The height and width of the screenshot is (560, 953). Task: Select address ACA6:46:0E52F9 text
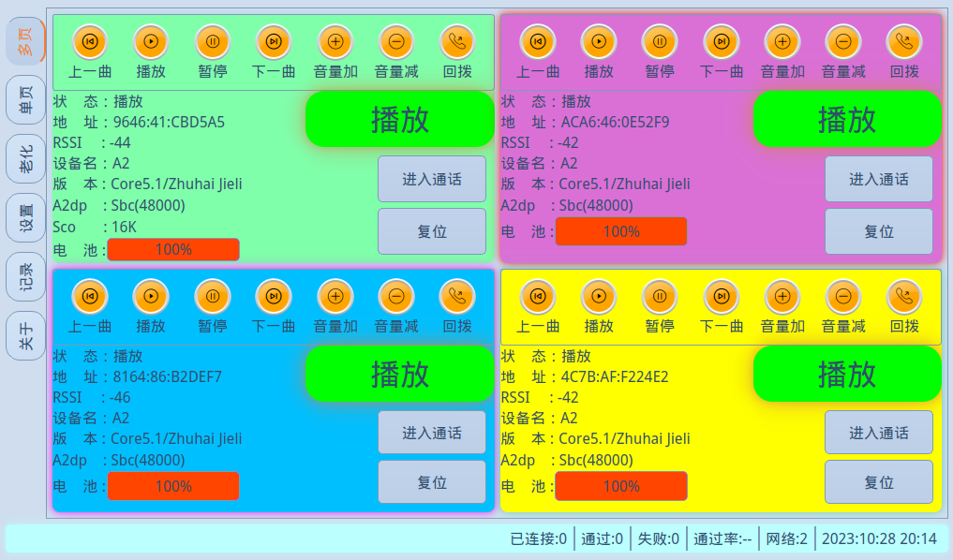(615, 122)
